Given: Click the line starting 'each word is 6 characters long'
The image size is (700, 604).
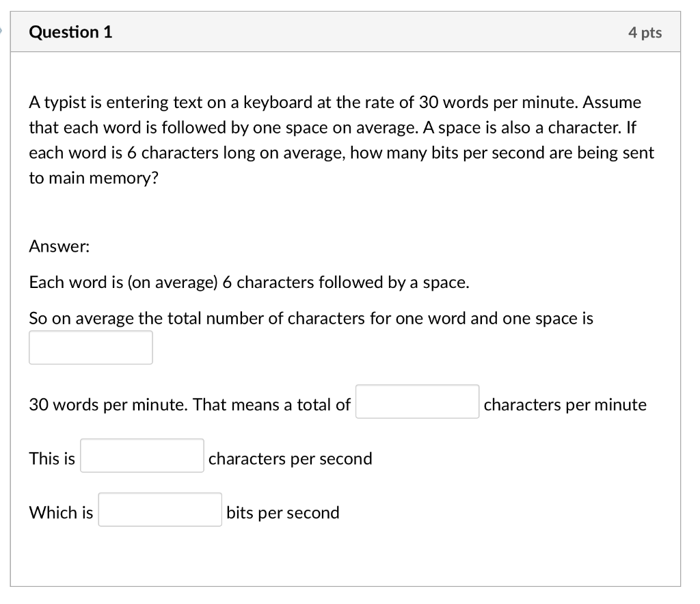Looking at the screenshot, I should [x=342, y=153].
